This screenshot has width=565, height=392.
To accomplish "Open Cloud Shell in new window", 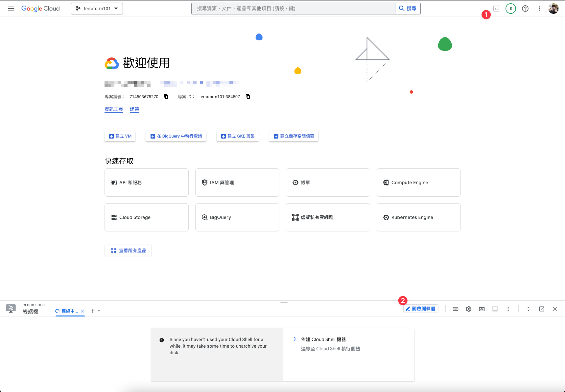I will [542, 309].
